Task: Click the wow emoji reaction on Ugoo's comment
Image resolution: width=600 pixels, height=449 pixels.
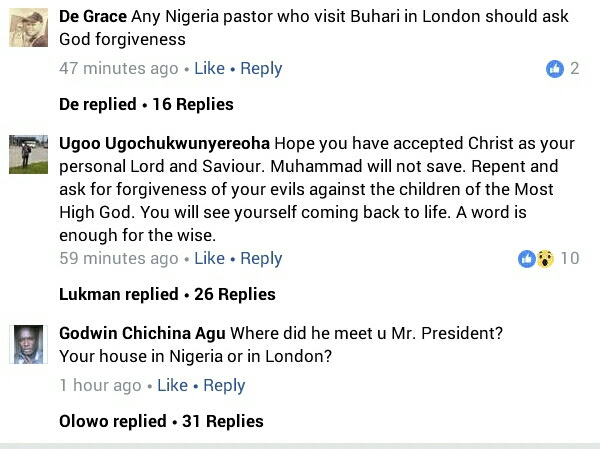Action: (x=545, y=259)
